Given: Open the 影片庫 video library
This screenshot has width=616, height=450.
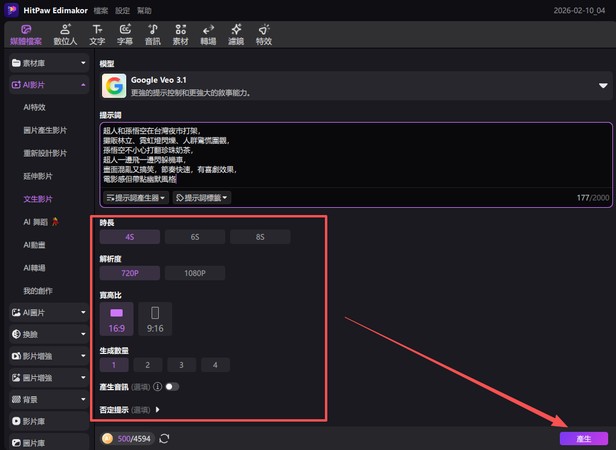Looking at the screenshot, I should point(49,421).
